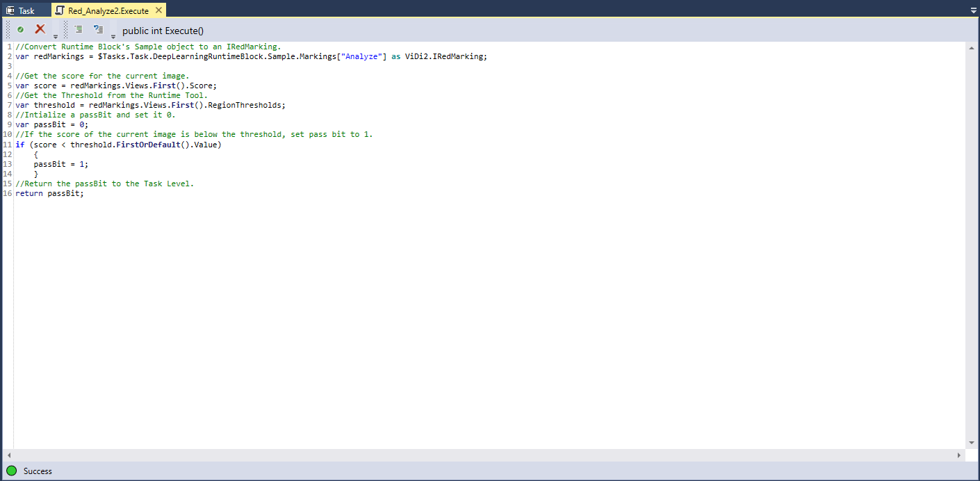Viewport: 980px width, 481px height.
Task: Click the green Success status indicator
Action: (x=11, y=471)
